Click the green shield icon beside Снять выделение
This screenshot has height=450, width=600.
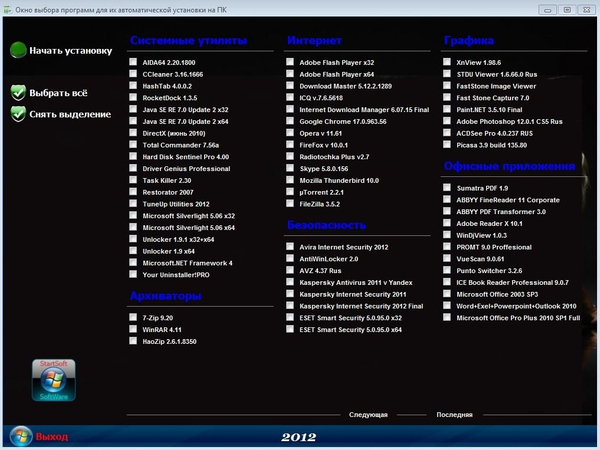tap(18, 114)
